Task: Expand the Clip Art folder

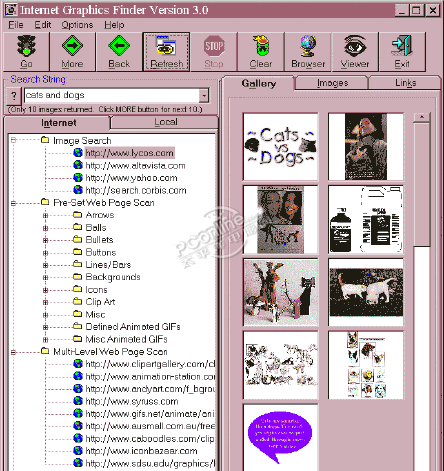Action: (x=45, y=302)
